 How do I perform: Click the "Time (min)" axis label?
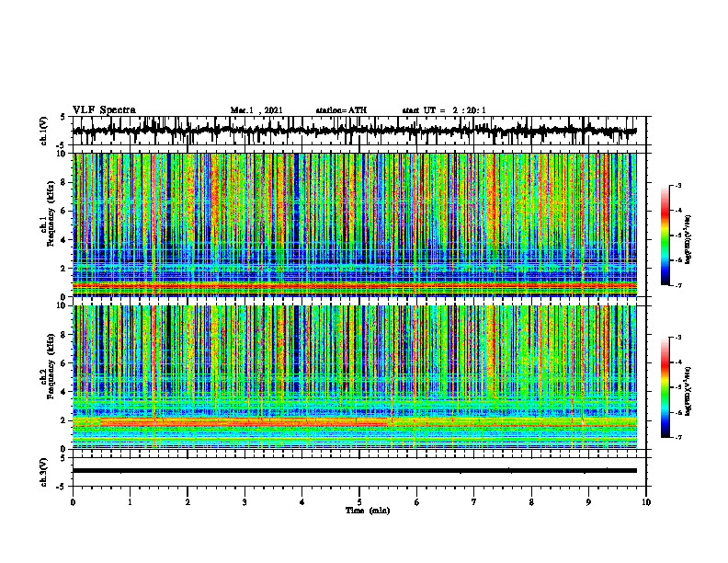(x=368, y=511)
